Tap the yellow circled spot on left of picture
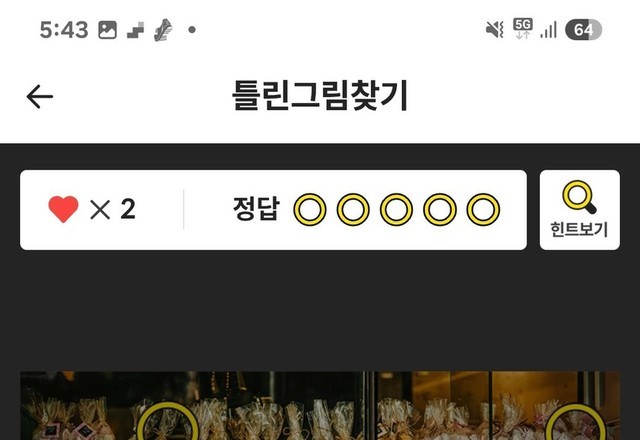 coord(167,422)
